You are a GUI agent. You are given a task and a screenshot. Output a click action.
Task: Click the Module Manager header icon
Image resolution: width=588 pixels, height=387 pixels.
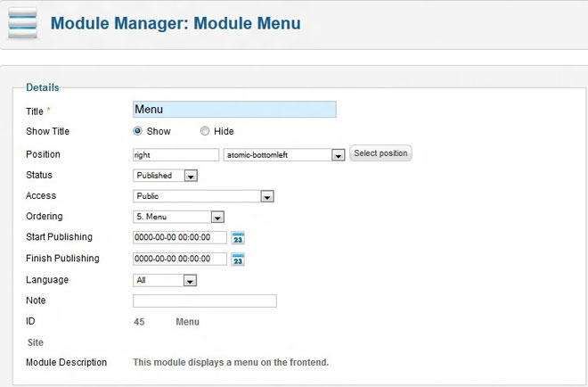click(x=22, y=23)
